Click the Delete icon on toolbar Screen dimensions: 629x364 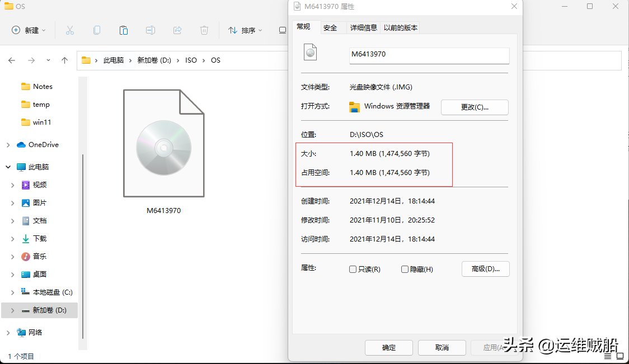tap(204, 30)
